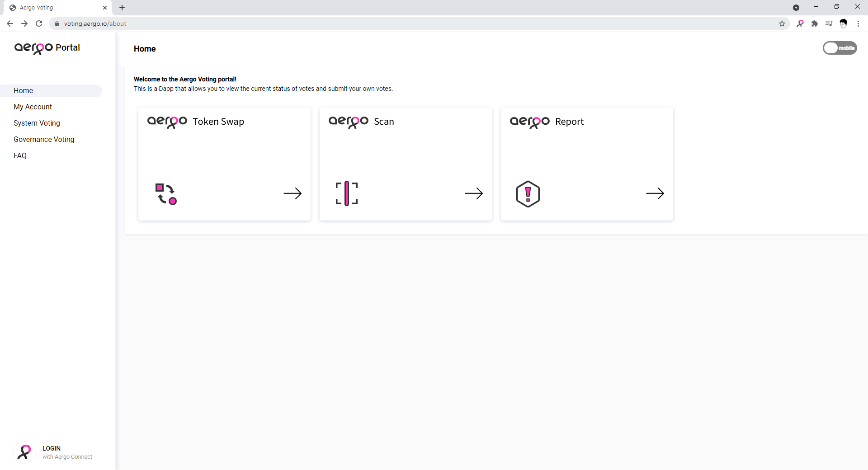Screen dimensions: 868x470
Task: Click the Scan card title
Action: 384,122
